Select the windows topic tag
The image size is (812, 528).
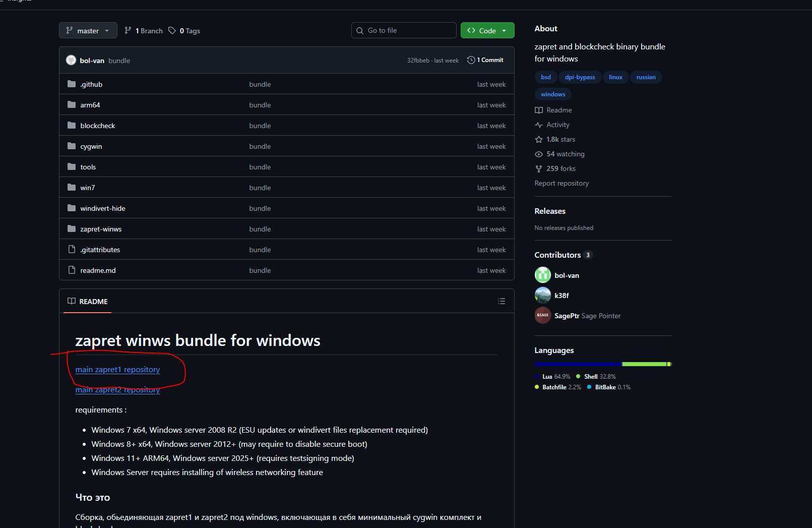pos(553,94)
